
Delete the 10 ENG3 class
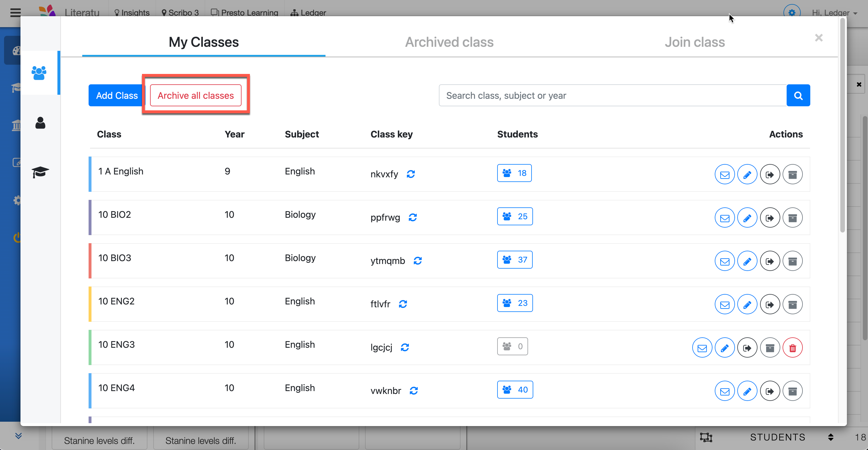click(792, 348)
